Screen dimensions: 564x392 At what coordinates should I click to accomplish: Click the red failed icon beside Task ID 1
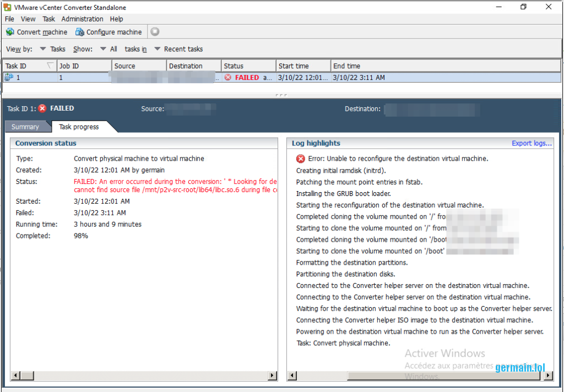coord(42,108)
